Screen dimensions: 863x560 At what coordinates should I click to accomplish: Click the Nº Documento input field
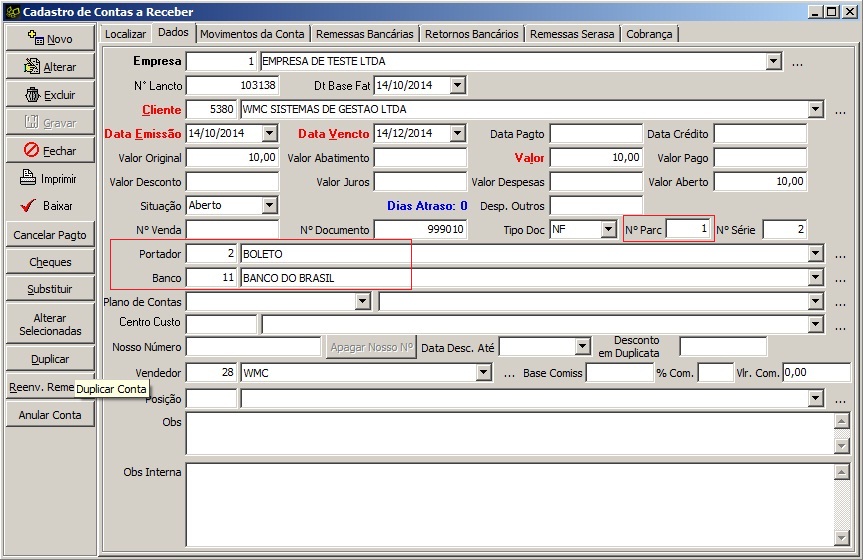420,230
